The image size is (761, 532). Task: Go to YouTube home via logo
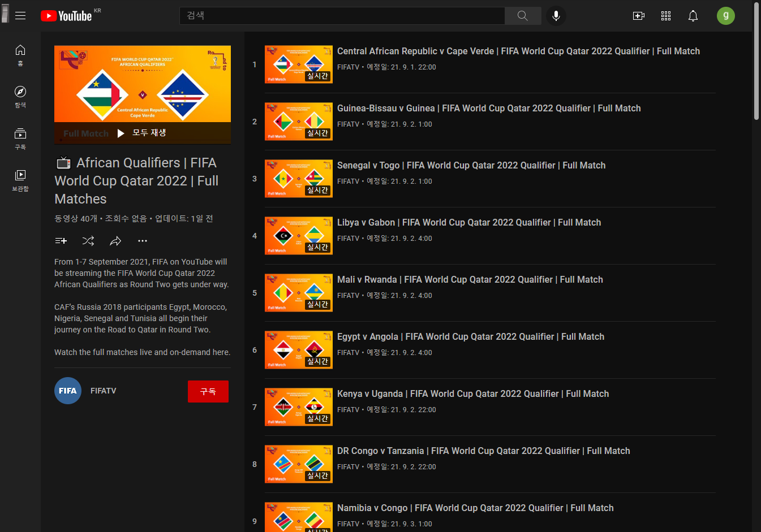click(x=66, y=16)
